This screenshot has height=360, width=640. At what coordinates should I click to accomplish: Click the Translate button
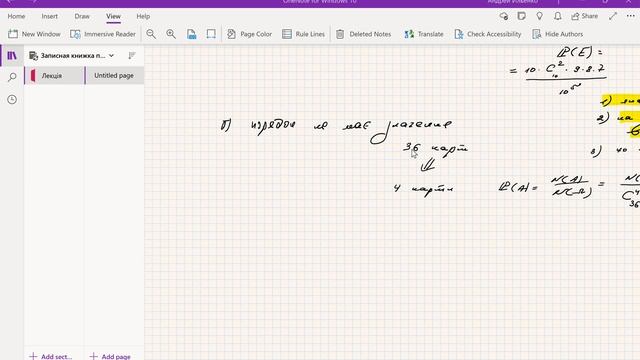(424, 34)
